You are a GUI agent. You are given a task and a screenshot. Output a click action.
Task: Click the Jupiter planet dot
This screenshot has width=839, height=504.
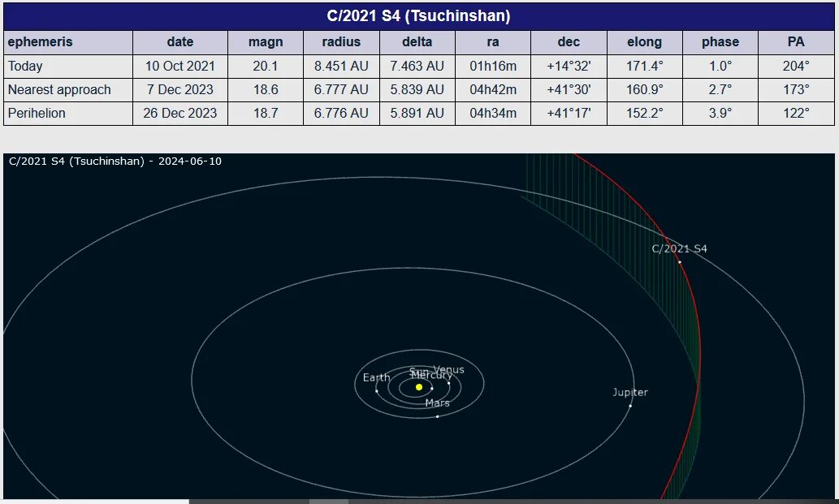pyautogui.click(x=630, y=406)
